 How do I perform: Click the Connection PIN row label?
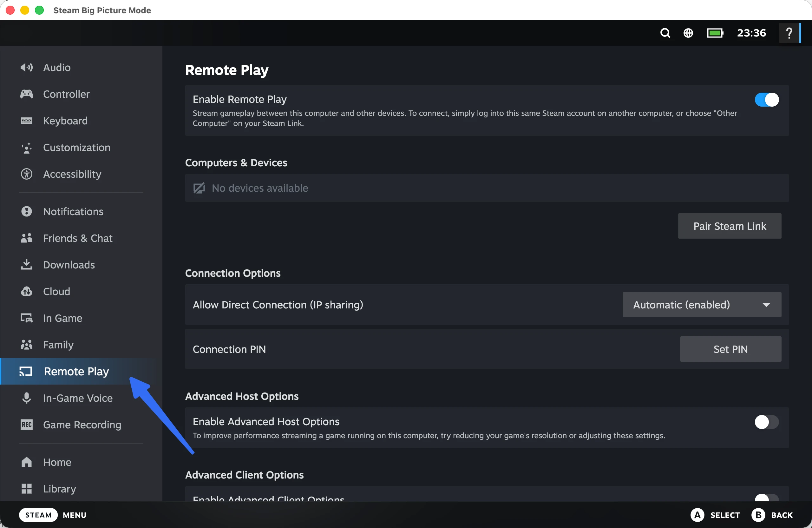tap(229, 349)
